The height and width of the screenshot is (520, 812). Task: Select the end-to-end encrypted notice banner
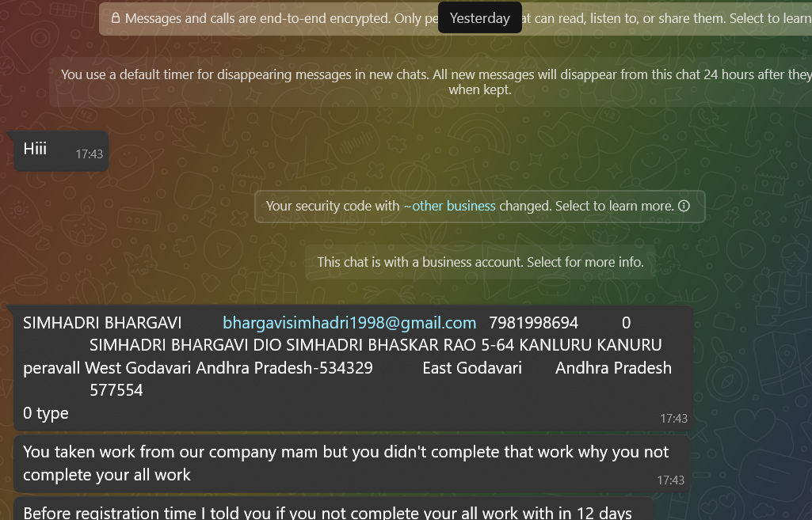click(456, 19)
